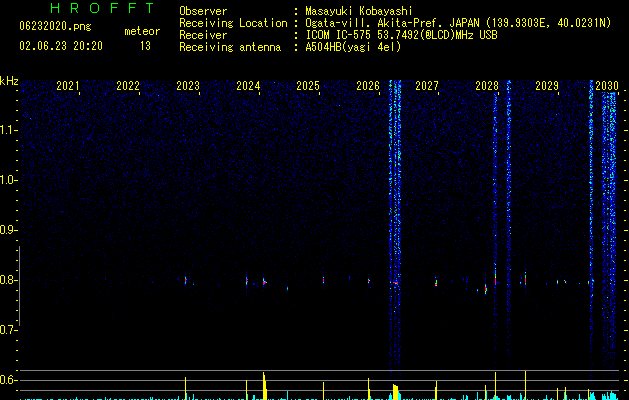Click the 2030 time marker
Viewport: 629px width, 400px height.
tap(607, 85)
